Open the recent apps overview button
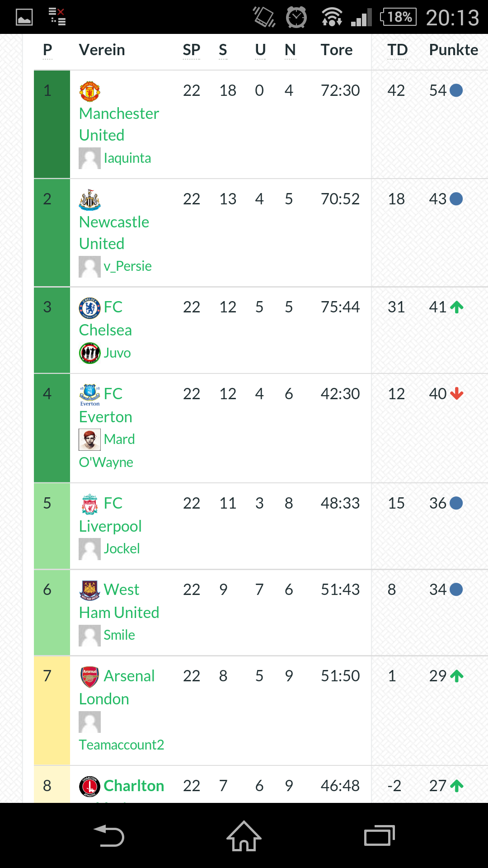The image size is (488, 868). tap(379, 835)
